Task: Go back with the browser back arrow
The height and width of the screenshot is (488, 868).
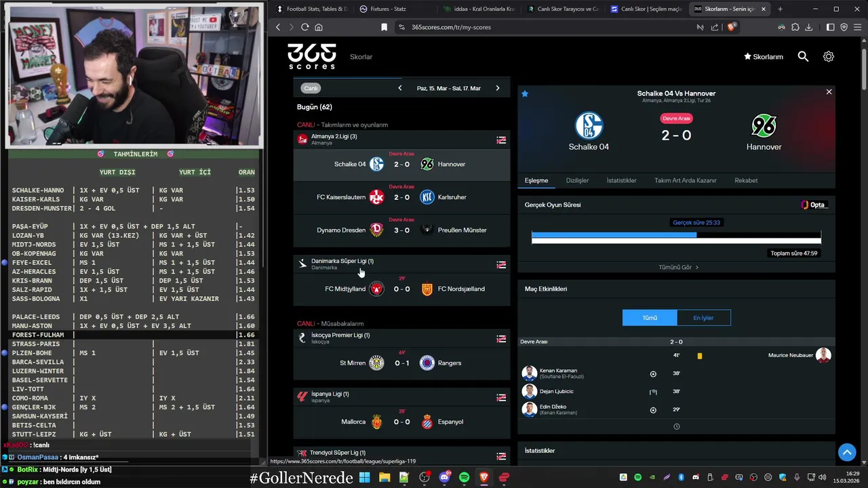Action: [x=278, y=27]
